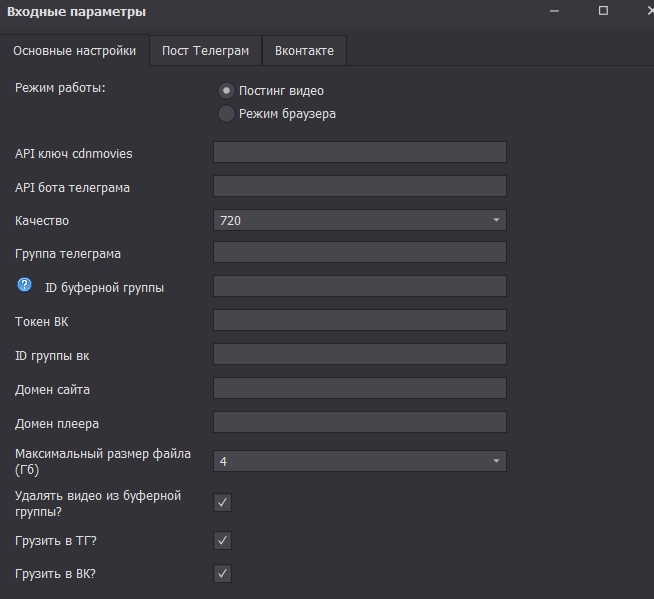Minimize the Входные параметры window
Screen dimensions: 654x599
[x=556, y=11]
